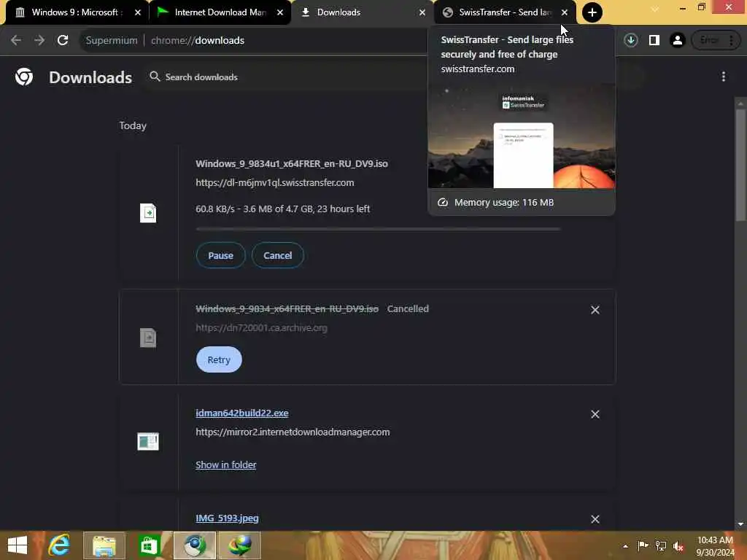Open the idman642build22.exe file link
The width and height of the screenshot is (747, 560).
point(242,413)
